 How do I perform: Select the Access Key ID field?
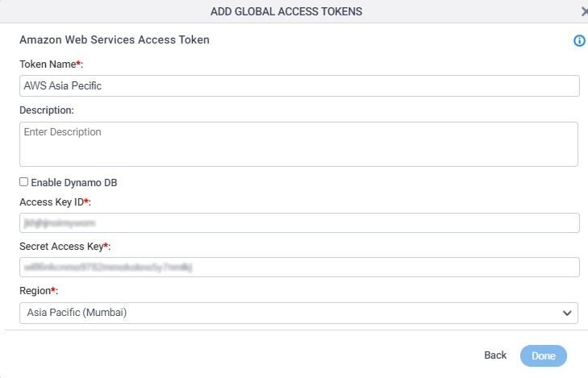(299, 223)
